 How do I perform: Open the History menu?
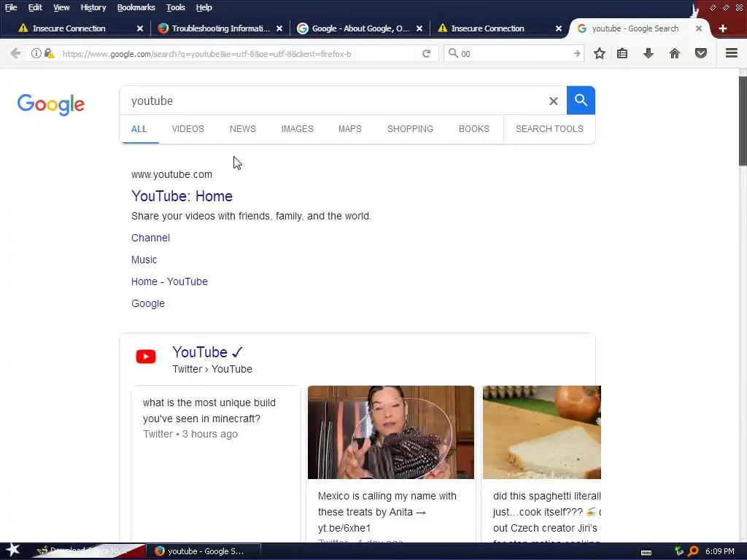pyautogui.click(x=93, y=7)
